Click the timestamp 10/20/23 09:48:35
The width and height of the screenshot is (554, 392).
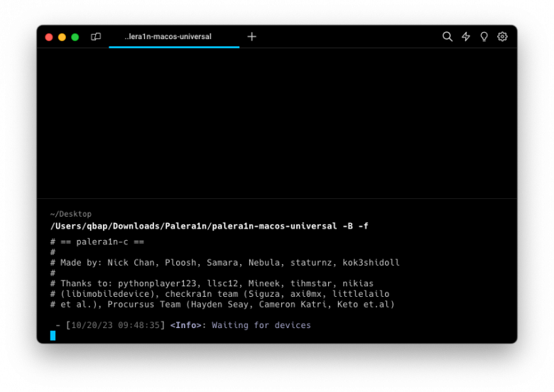coord(116,325)
